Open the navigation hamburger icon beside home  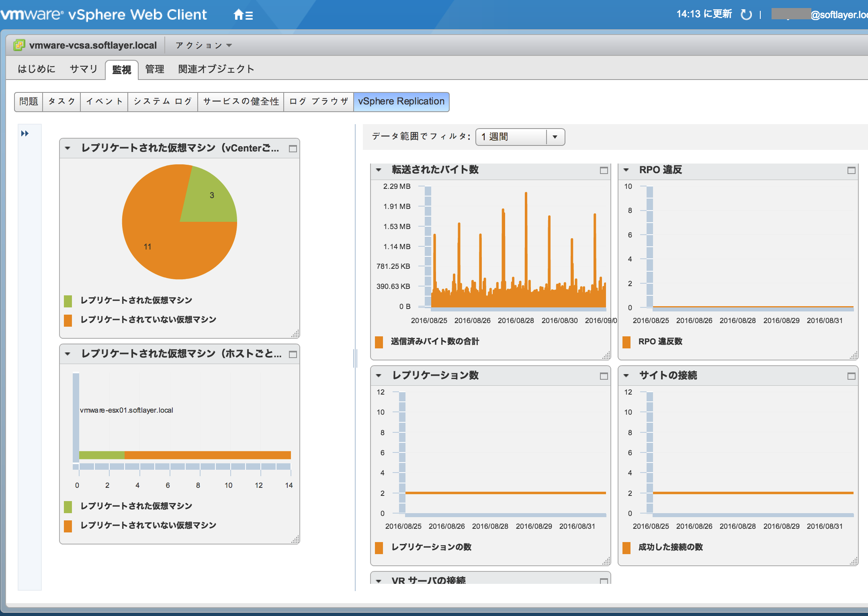click(249, 14)
